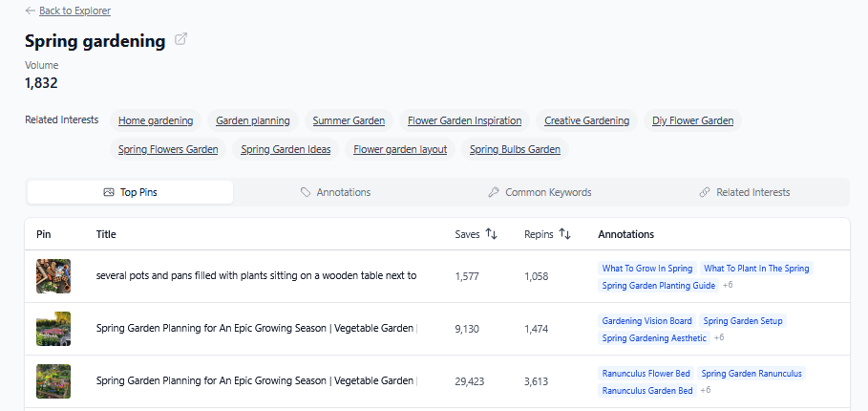Screen dimensions: 868x411
Task: Select the Top Pins tab
Action: coord(130,192)
